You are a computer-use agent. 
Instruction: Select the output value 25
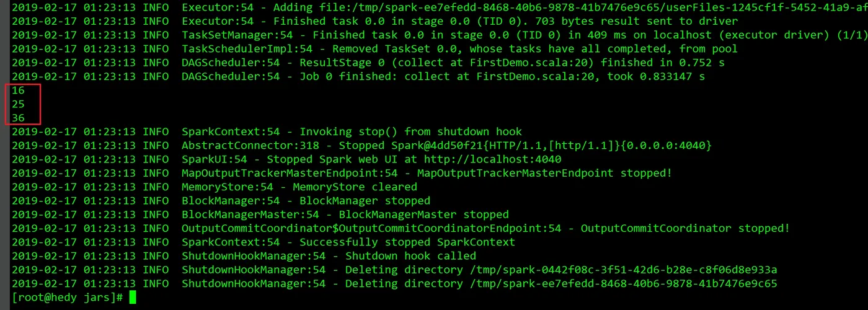[18, 104]
